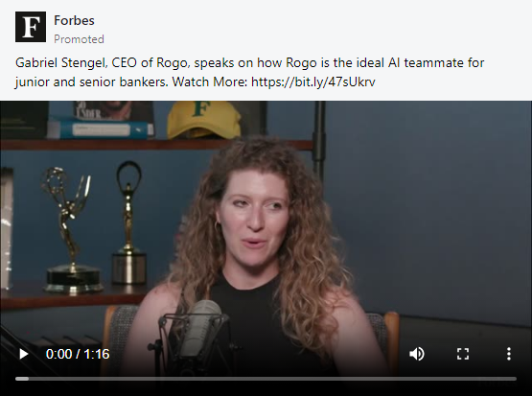The width and height of the screenshot is (532, 396).
Task: Play the Forbes video
Action: [23, 354]
